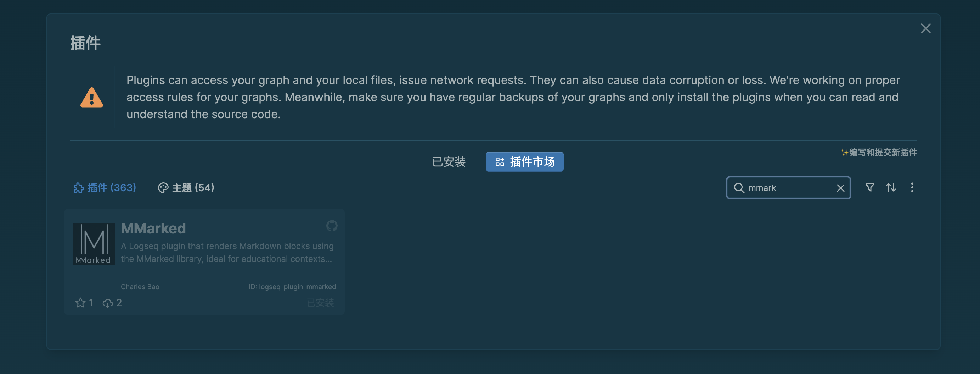The image size is (980, 374).
Task: Open MMarked GitHub repository icon
Action: [x=331, y=226]
